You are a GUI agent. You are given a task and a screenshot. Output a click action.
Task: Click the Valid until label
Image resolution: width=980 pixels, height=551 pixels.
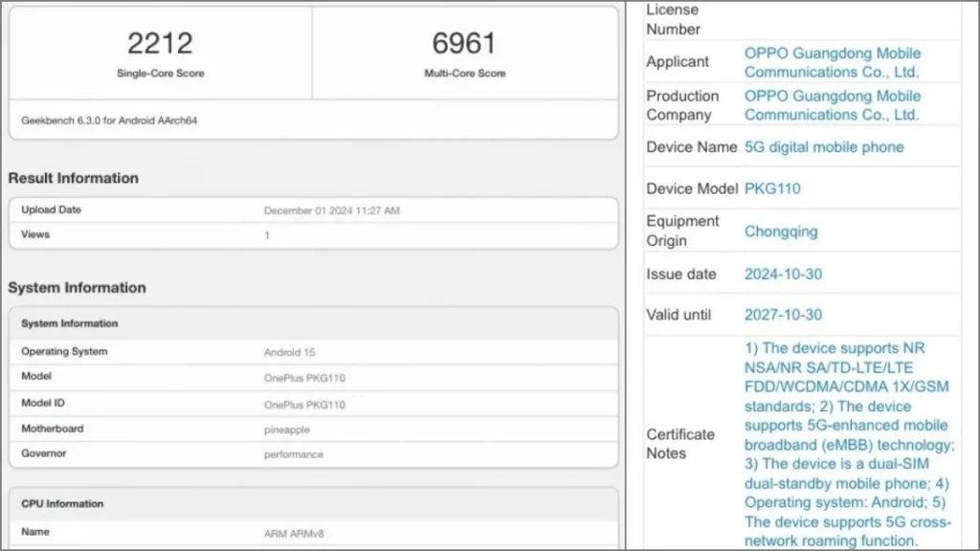pyautogui.click(x=679, y=315)
